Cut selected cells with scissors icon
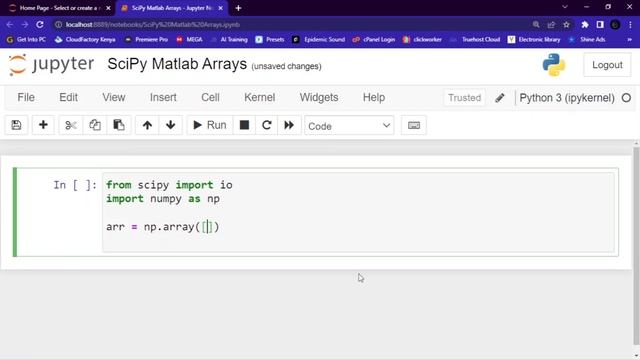Screen dimensions: 640x360 pyautogui.click(x=71, y=125)
